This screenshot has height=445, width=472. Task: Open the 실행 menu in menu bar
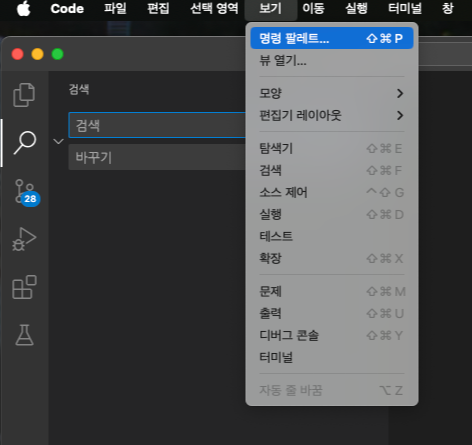click(356, 8)
